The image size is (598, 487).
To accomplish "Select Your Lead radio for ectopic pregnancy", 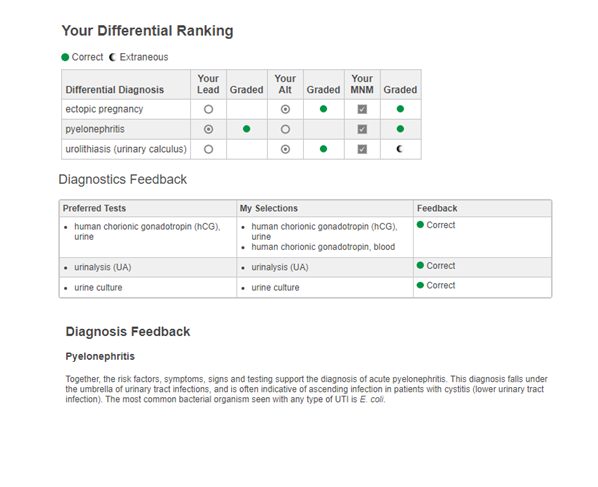I will (208, 109).
